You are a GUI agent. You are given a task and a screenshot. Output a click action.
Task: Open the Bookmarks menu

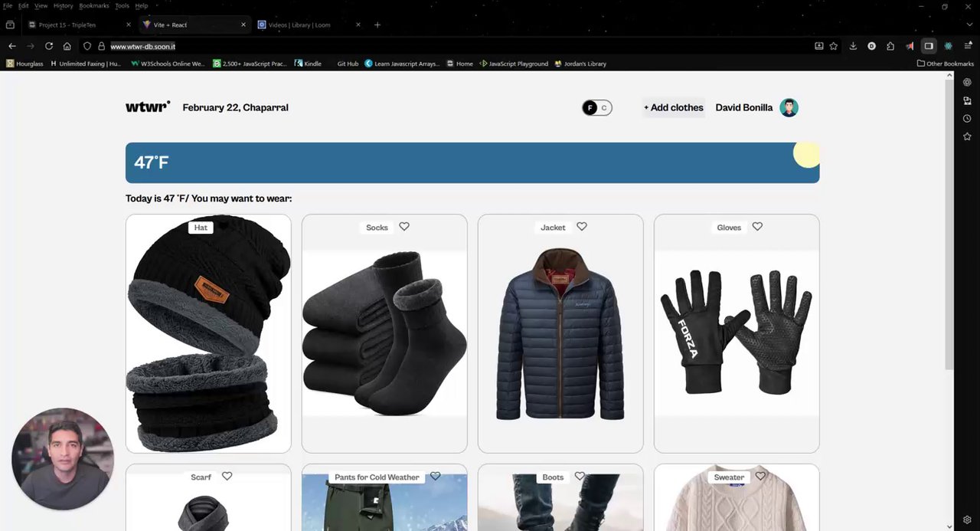point(94,5)
